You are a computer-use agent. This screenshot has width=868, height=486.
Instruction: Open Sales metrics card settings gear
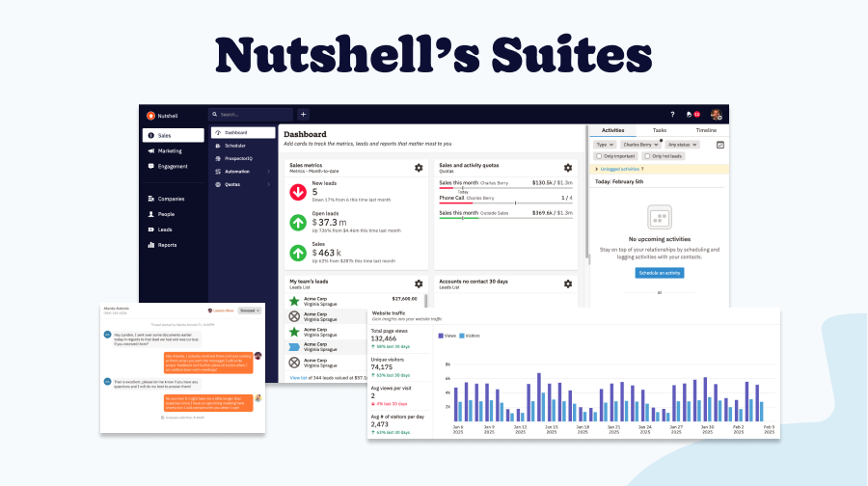tap(419, 168)
